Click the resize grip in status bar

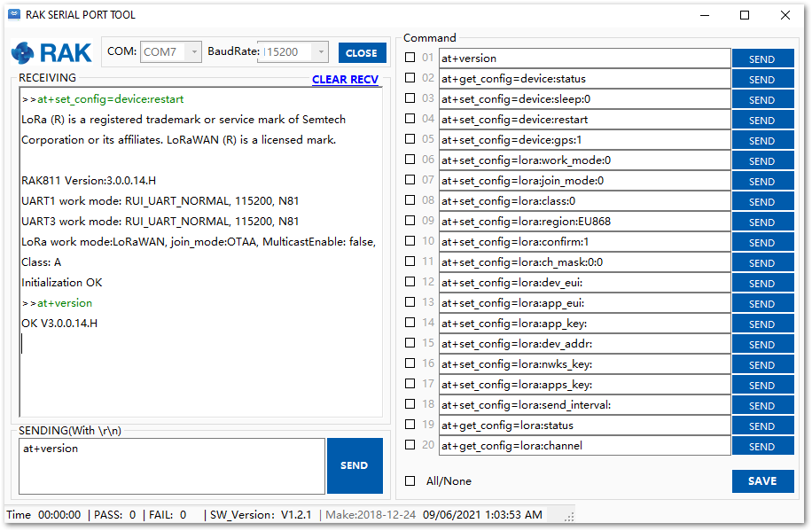tap(569, 517)
